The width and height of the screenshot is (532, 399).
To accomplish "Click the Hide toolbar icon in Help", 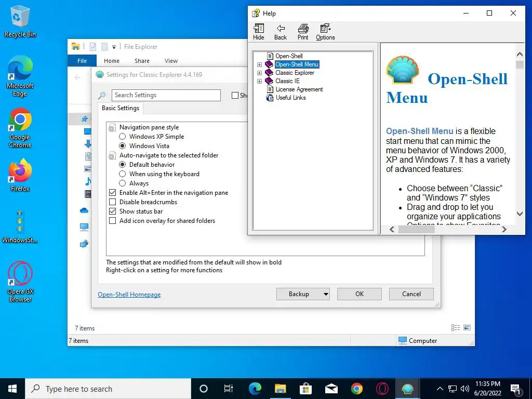I will tap(259, 32).
